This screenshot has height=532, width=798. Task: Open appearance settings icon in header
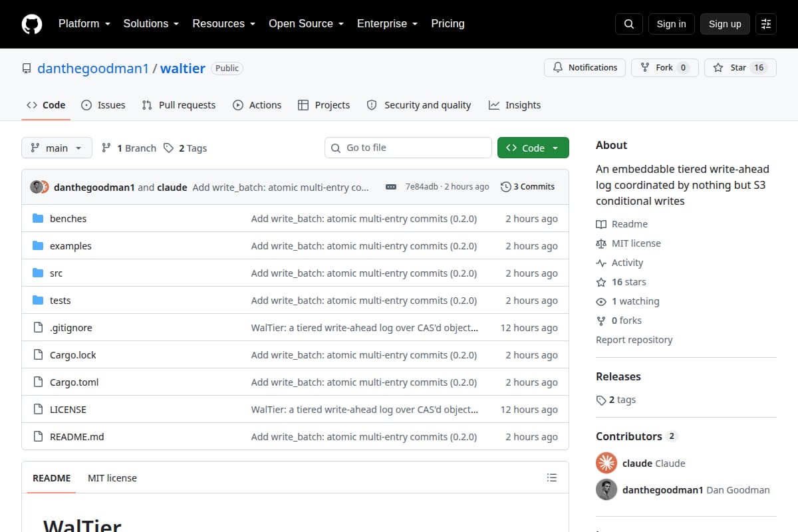tap(766, 24)
